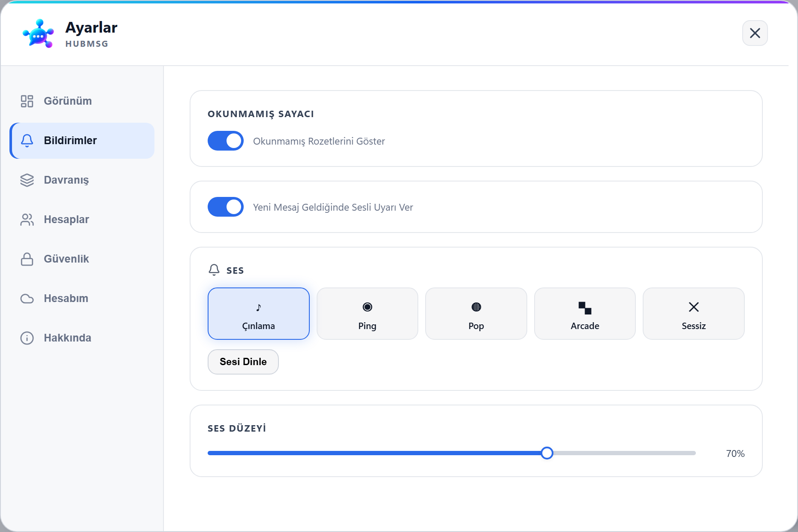This screenshot has width=798, height=532.
Task: Click the SES DÜZEYİ heading
Action: 237,428
